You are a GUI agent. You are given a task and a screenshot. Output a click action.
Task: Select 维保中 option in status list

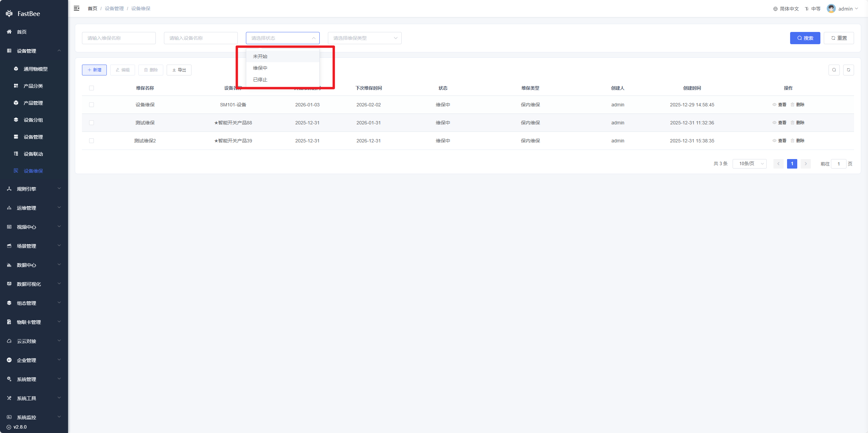point(260,68)
